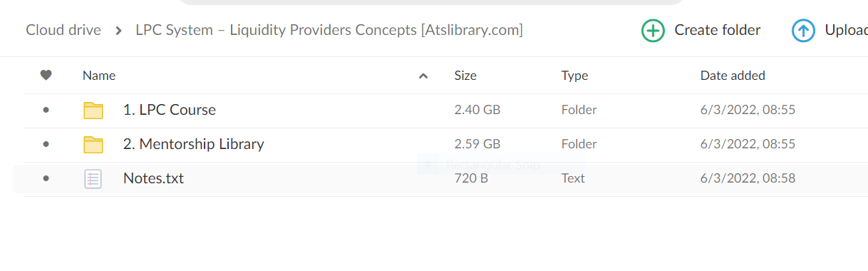The image size is (868, 271).
Task: Sort by Date added column header
Action: (733, 76)
